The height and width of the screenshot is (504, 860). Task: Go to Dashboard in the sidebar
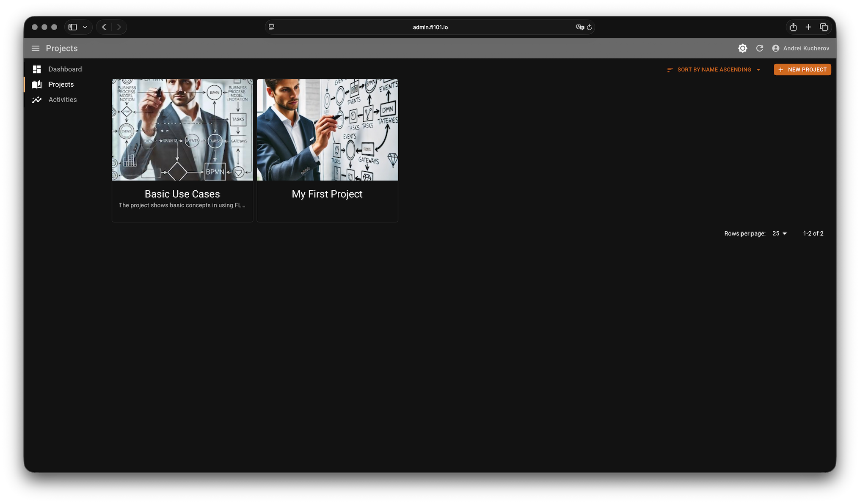65,69
